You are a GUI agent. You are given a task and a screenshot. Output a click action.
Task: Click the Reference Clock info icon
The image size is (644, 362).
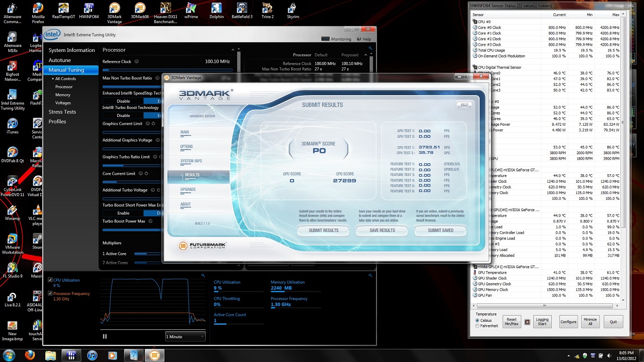[x=137, y=62]
